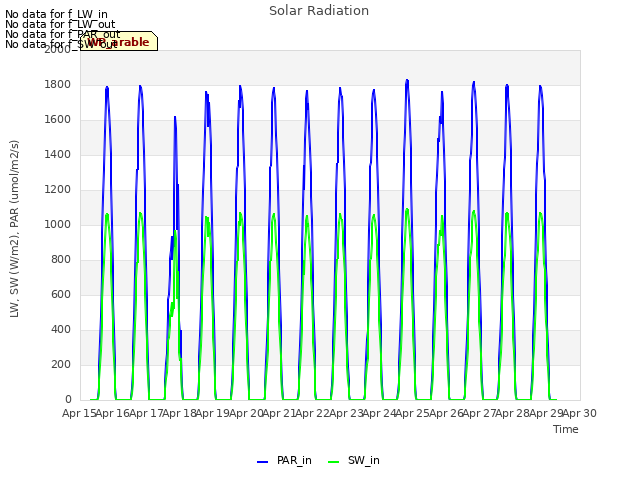Click the Apr 18 x-axis tick label

[179, 413]
